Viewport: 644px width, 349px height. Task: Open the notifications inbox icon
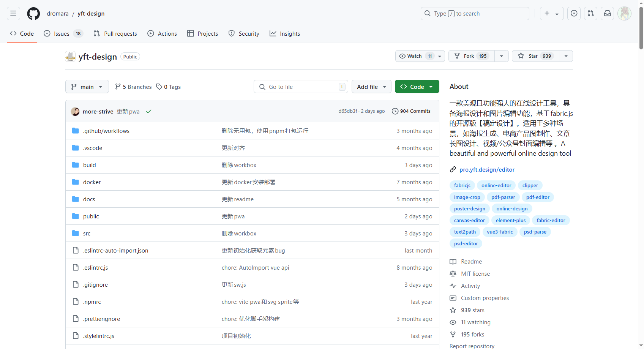tap(608, 13)
